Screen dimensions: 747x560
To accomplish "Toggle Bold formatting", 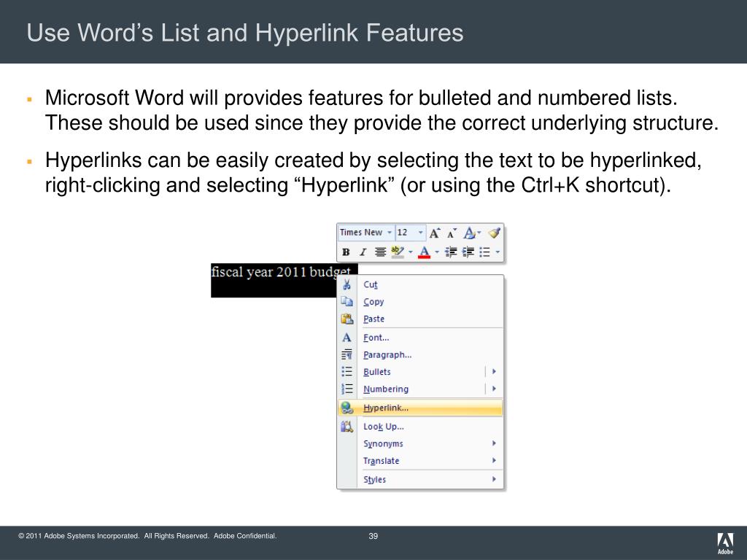I will [346, 252].
